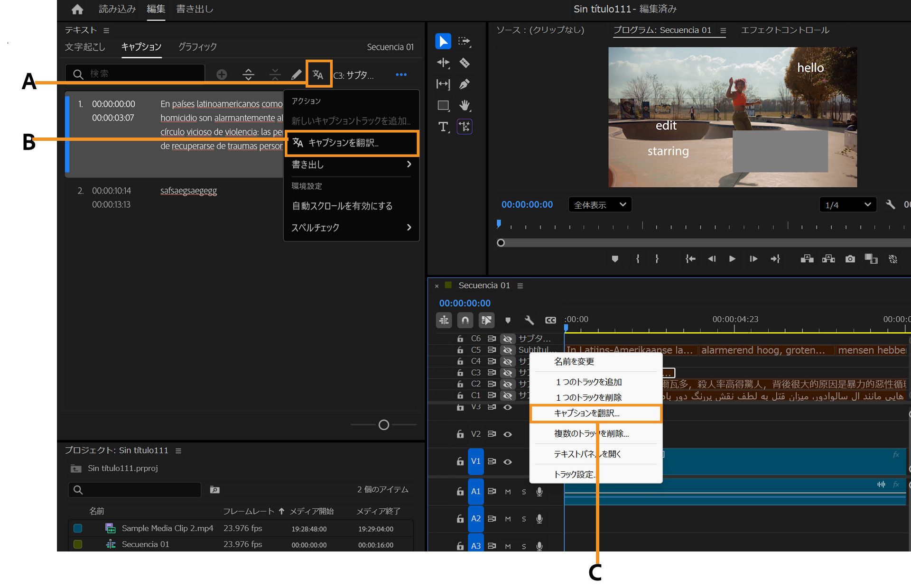This screenshot has height=588, width=911.
Task: Toggle the snapping magnet in the timeline
Action: [465, 320]
